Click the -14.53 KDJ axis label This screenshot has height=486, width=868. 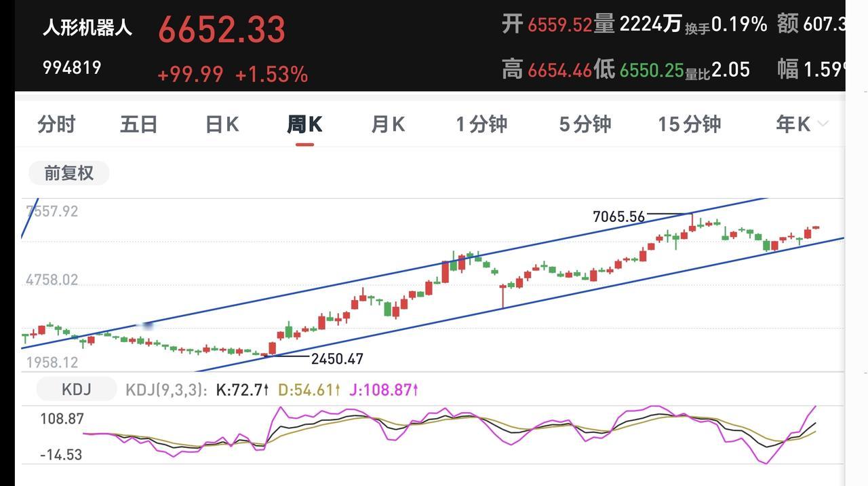click(x=61, y=455)
